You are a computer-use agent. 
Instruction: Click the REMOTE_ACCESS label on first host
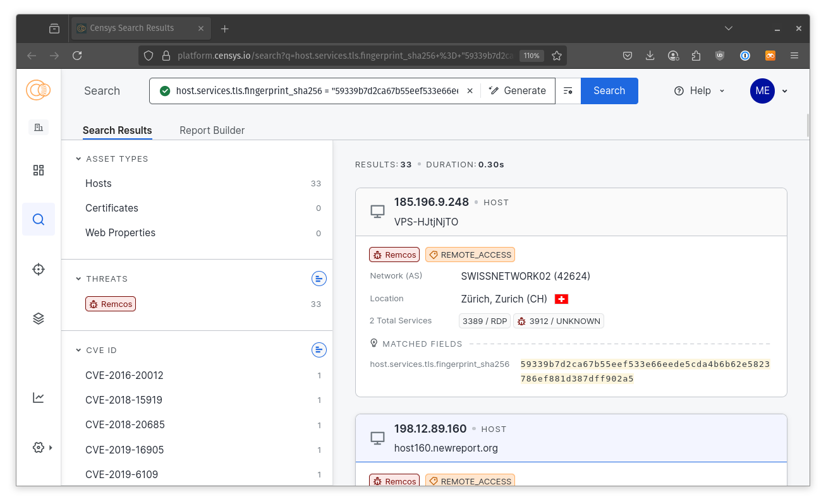pos(470,255)
